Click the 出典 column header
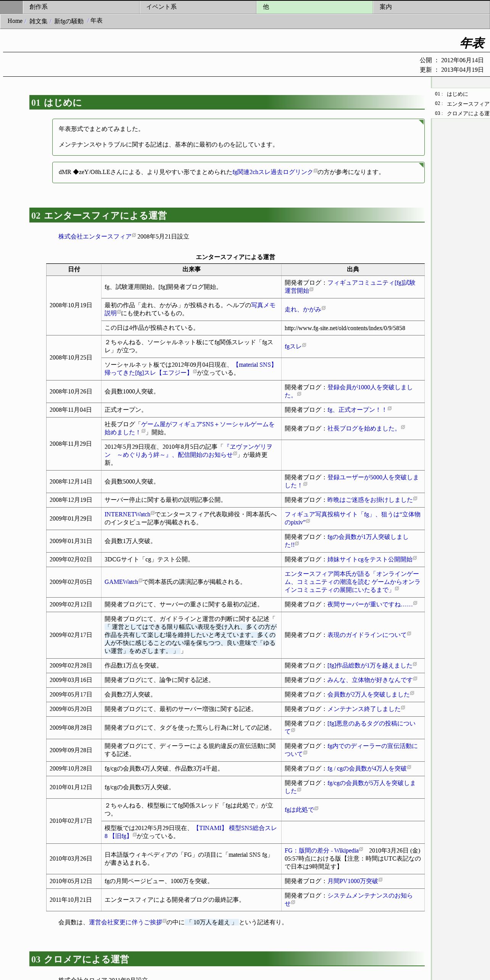The height and width of the screenshot is (980, 490). point(353,269)
